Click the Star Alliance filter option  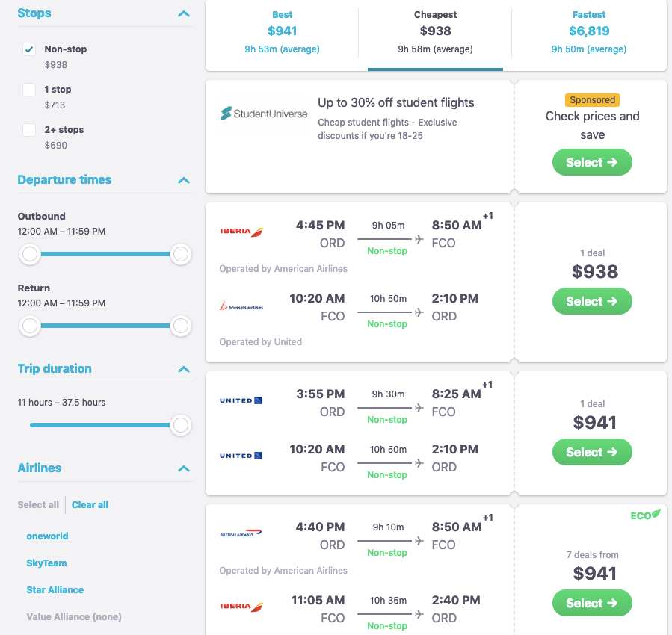coord(55,589)
